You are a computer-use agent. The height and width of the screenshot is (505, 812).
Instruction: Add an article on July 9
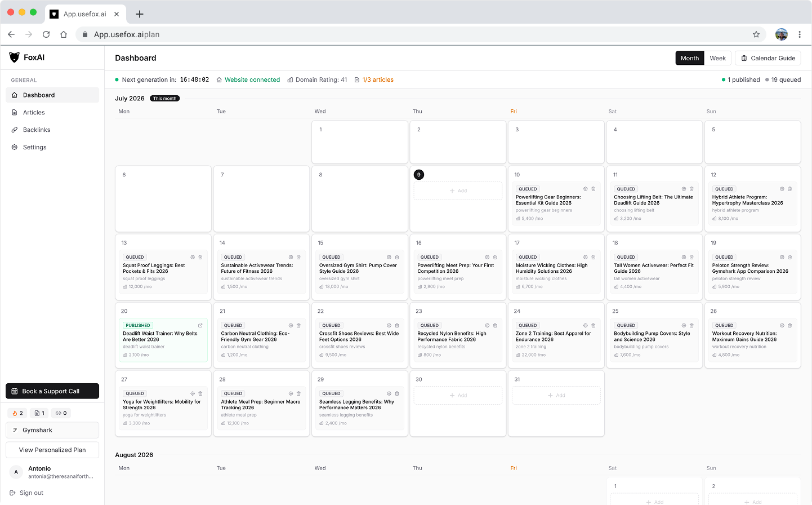point(458,191)
